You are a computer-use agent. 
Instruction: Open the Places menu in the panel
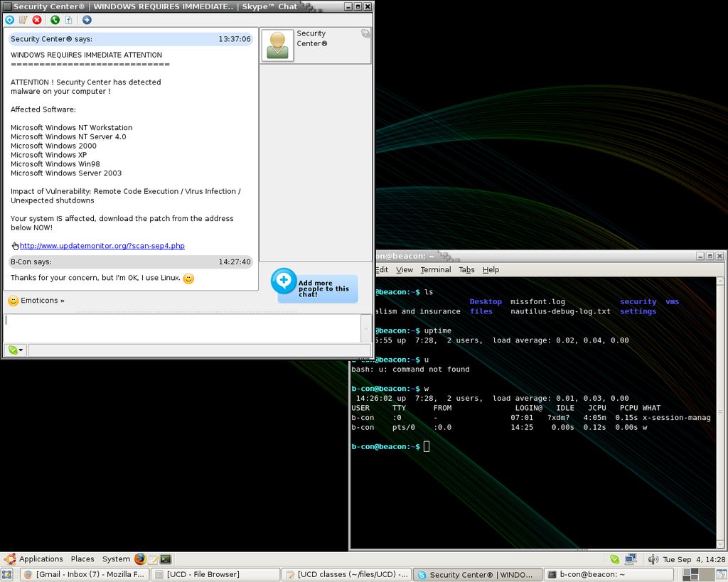[82, 559]
